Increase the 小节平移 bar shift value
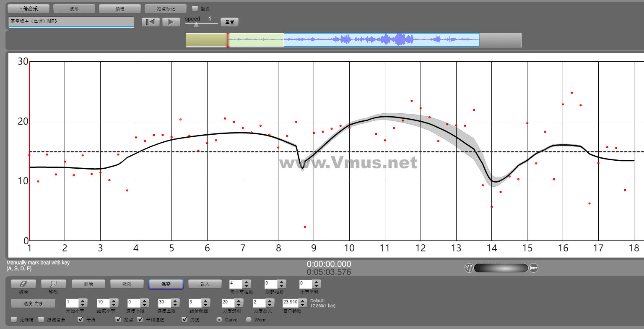Image resolution: width=644 pixels, height=329 pixels. tap(317, 282)
